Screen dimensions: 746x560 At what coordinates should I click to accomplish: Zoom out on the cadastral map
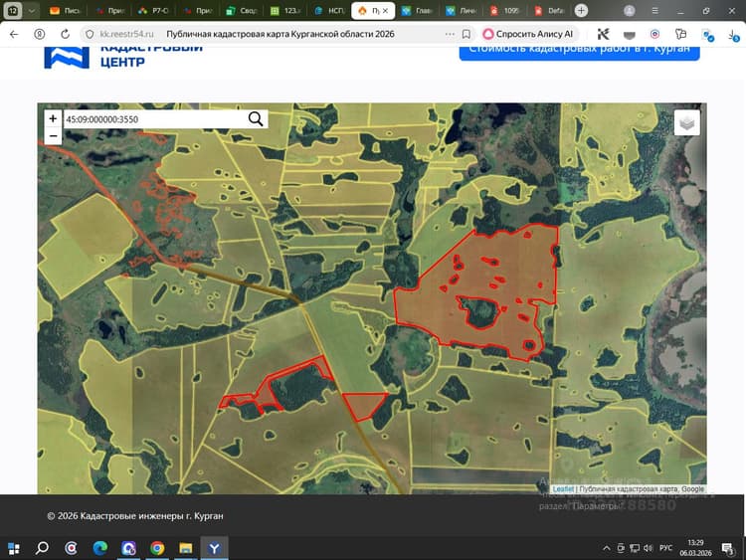[x=53, y=136]
